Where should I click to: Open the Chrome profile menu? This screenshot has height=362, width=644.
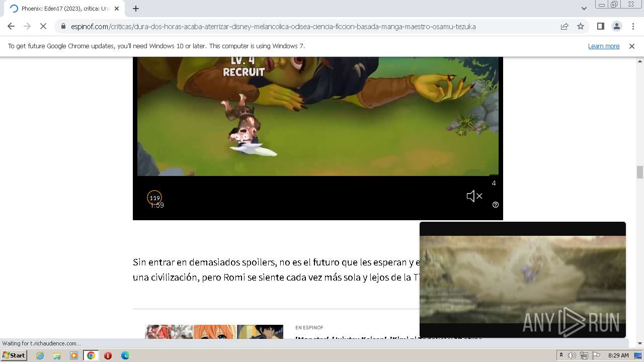click(616, 26)
